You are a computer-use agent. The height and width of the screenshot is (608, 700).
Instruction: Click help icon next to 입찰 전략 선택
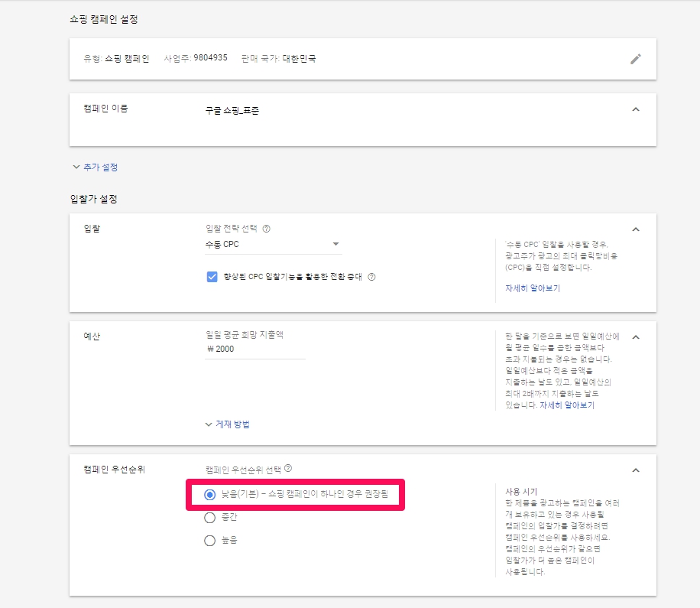(266, 228)
